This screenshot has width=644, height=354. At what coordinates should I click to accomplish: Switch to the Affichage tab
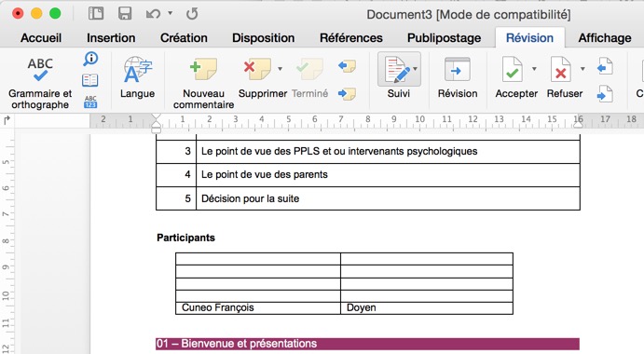click(605, 38)
